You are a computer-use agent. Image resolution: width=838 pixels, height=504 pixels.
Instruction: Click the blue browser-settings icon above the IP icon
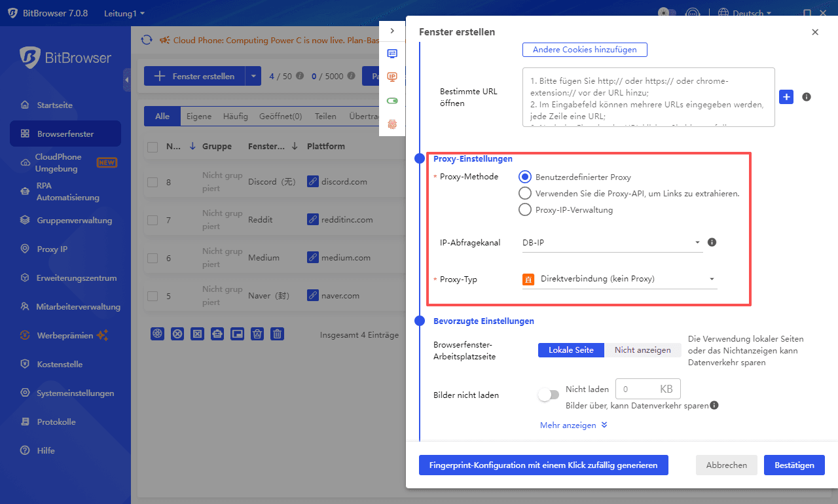392,54
